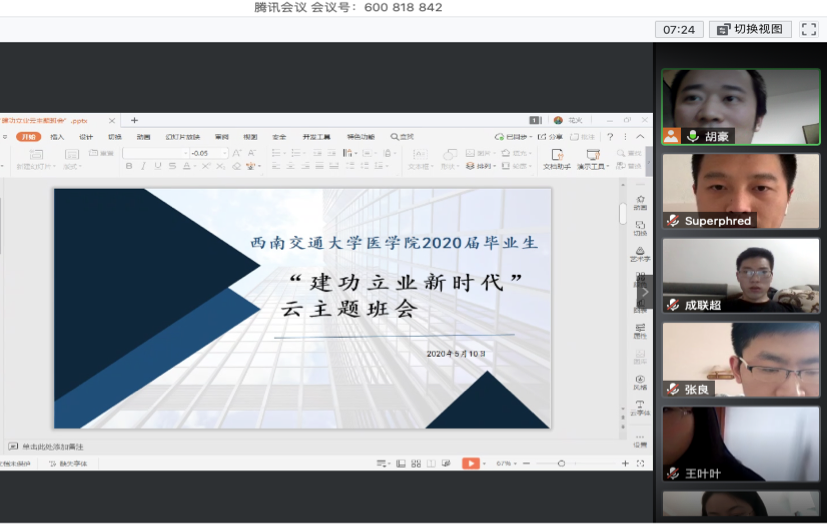Open the font size dropdown
Screen dimensions: 827x525
(225, 153)
